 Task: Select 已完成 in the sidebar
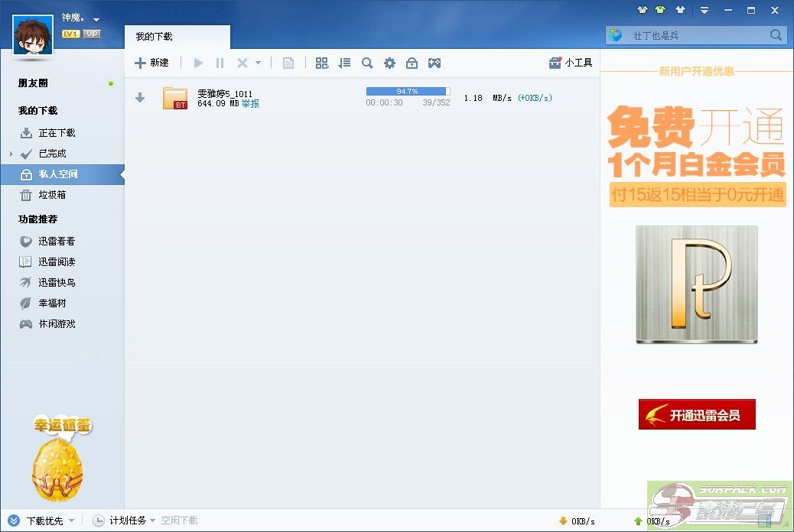point(52,154)
